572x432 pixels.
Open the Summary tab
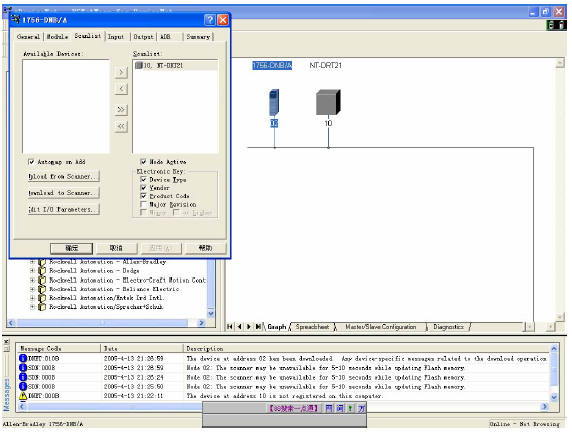[198, 37]
